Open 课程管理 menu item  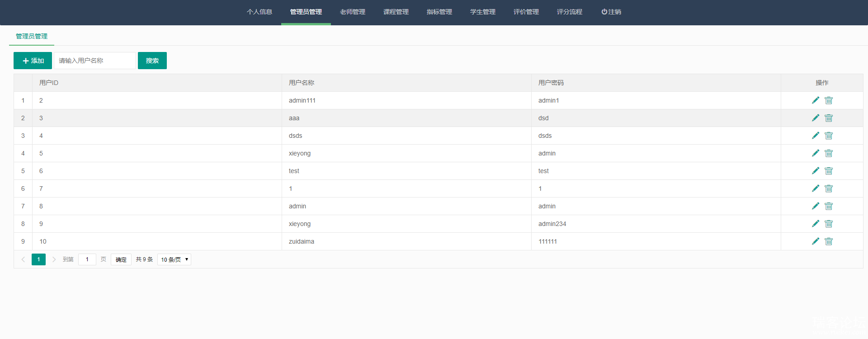pyautogui.click(x=396, y=12)
